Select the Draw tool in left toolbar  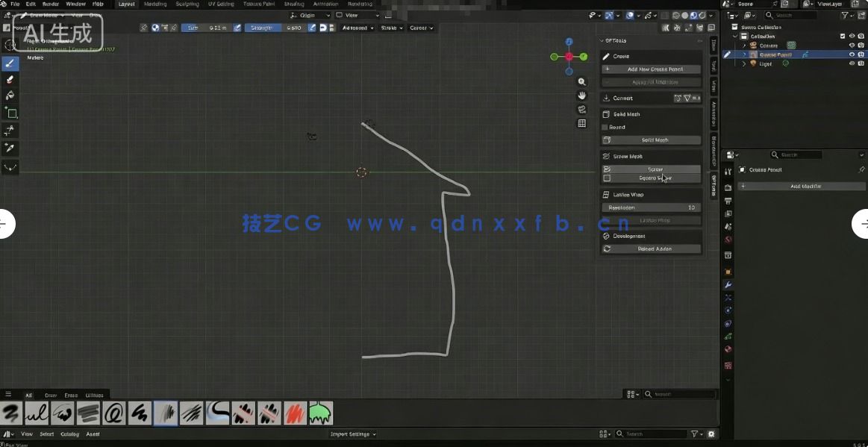[10, 63]
